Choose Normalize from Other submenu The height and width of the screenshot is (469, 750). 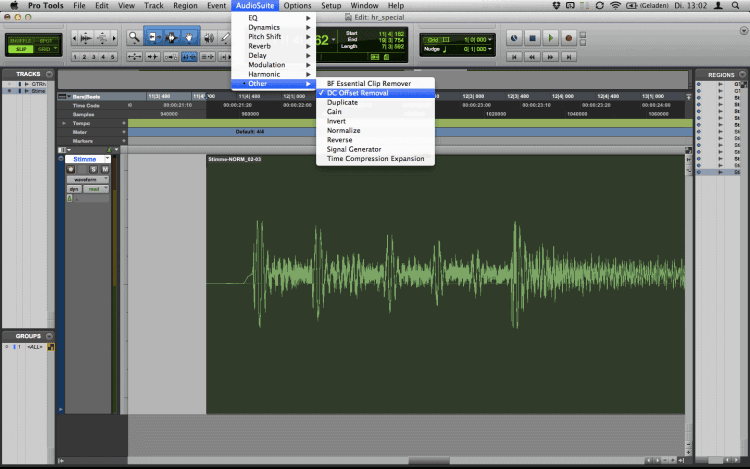(x=375, y=131)
